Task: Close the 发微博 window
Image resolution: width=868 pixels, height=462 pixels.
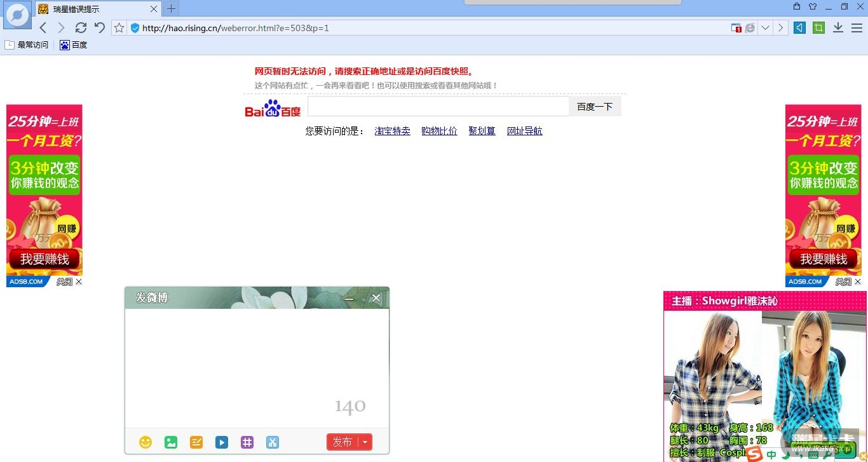Action: coord(376,298)
